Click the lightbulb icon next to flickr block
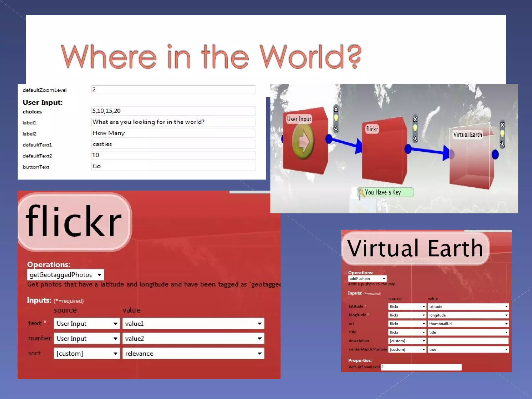This screenshot has height=399, width=532. (415, 128)
